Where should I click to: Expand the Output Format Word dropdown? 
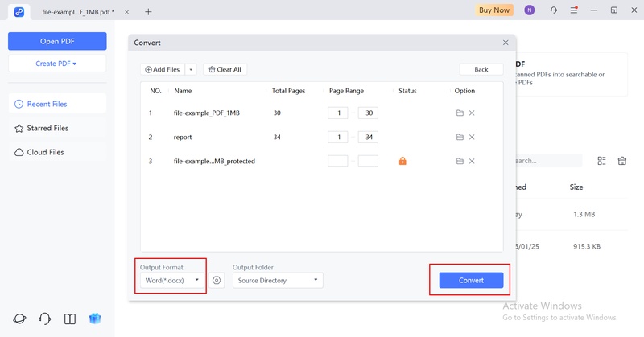tap(170, 281)
